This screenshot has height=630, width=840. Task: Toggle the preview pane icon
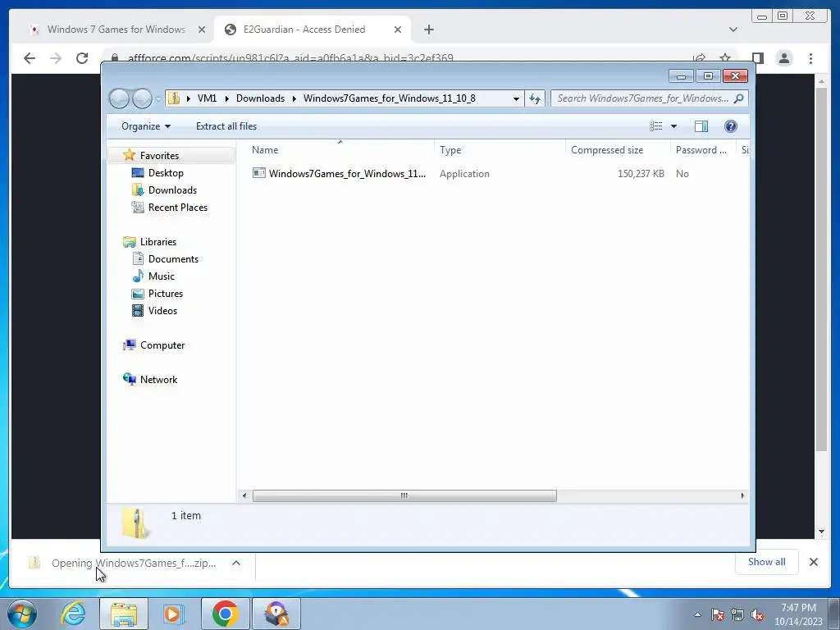[x=701, y=126]
